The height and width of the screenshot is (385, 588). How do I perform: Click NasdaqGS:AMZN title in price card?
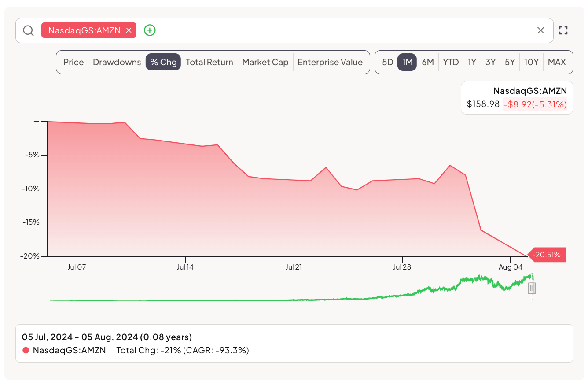coord(530,91)
